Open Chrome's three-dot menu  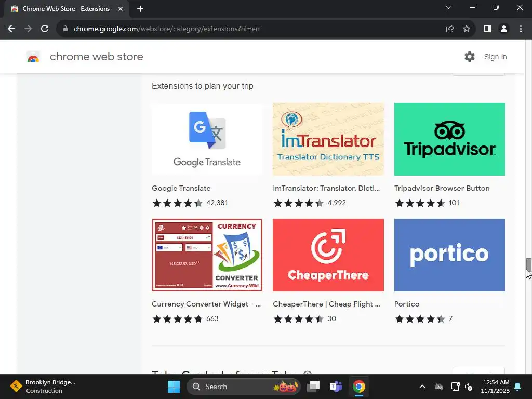point(521,29)
